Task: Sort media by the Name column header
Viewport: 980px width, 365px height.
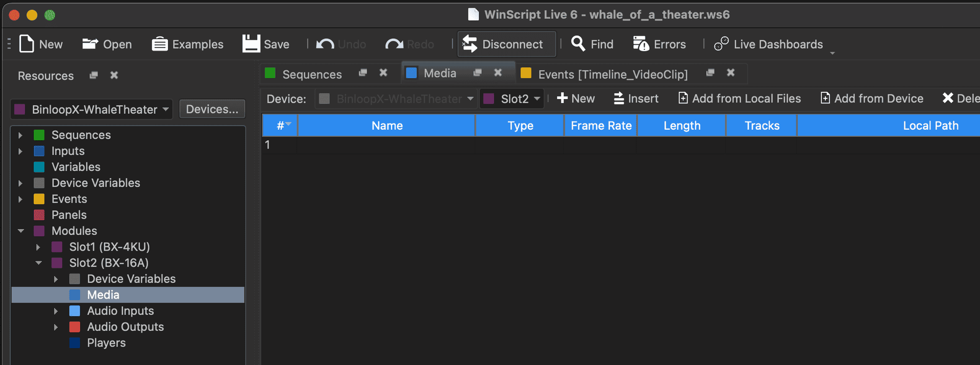Action: [386, 126]
